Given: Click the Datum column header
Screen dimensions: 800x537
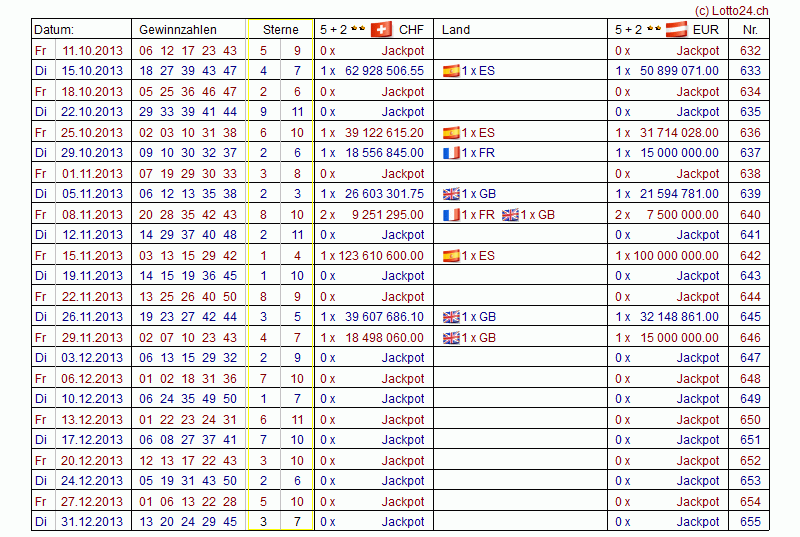Looking at the screenshot, I should [54, 30].
